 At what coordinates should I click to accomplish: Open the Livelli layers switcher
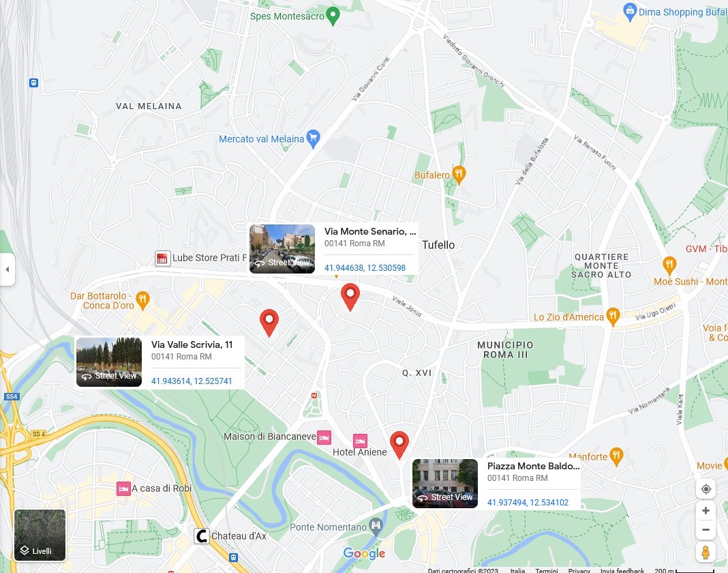click(x=40, y=535)
